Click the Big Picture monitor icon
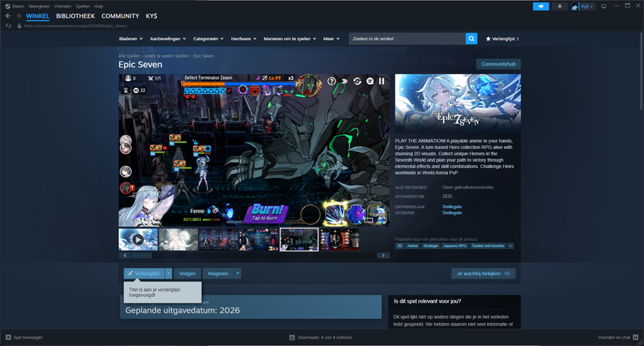Viewport: 644px width, 346px height. click(604, 6)
